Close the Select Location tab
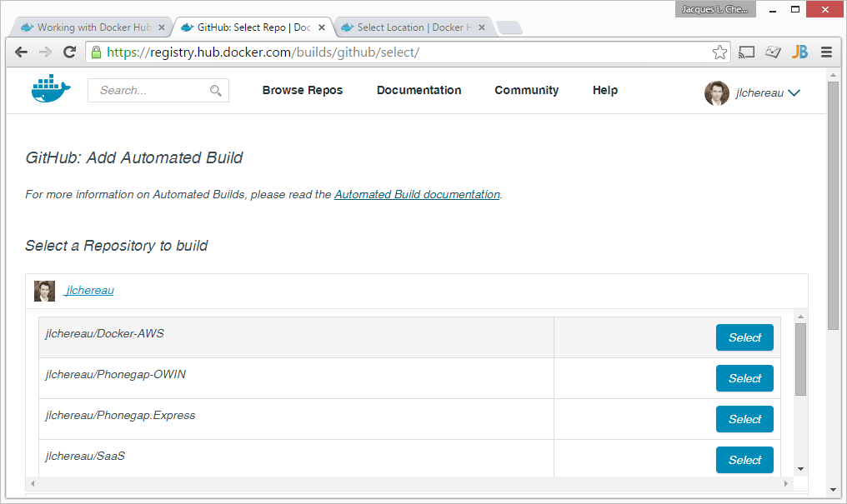Image resolution: width=847 pixels, height=504 pixels. (482, 27)
